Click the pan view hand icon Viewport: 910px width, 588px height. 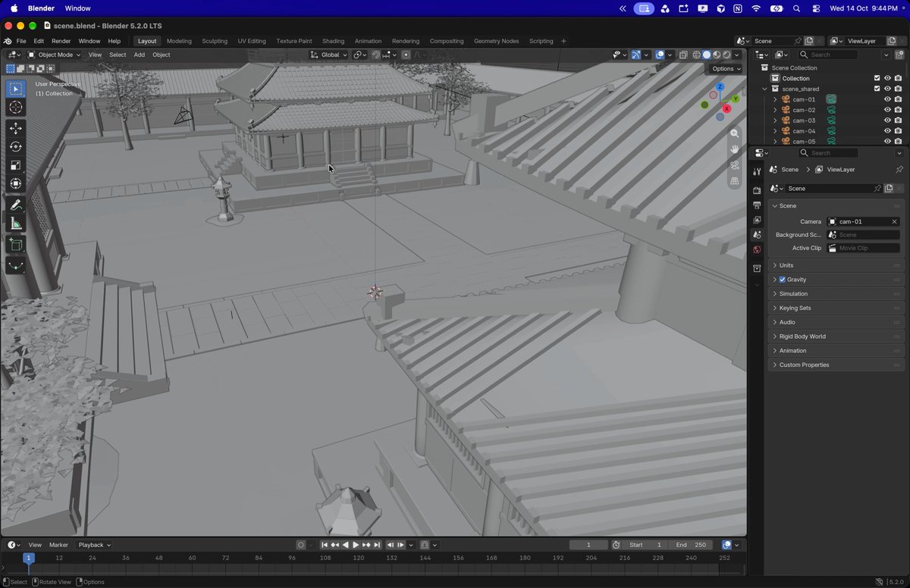[734, 149]
